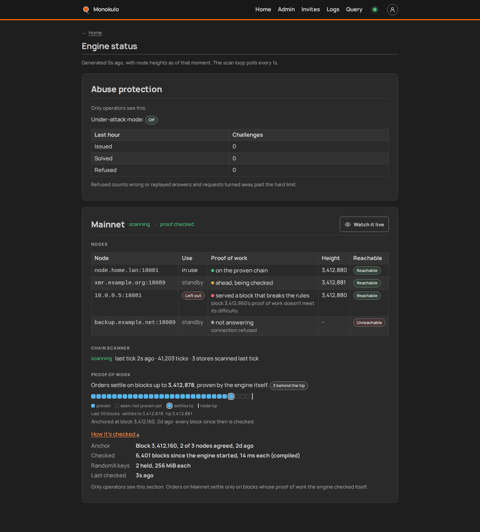
Task: Click the 'Challenges' column header
Action: point(248,135)
